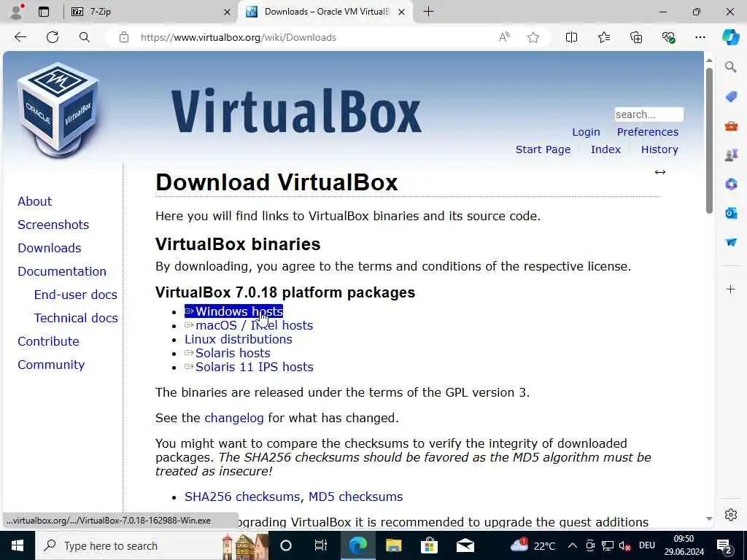
Task: Click the page vertical scrollbar thumb
Action: [x=709, y=141]
